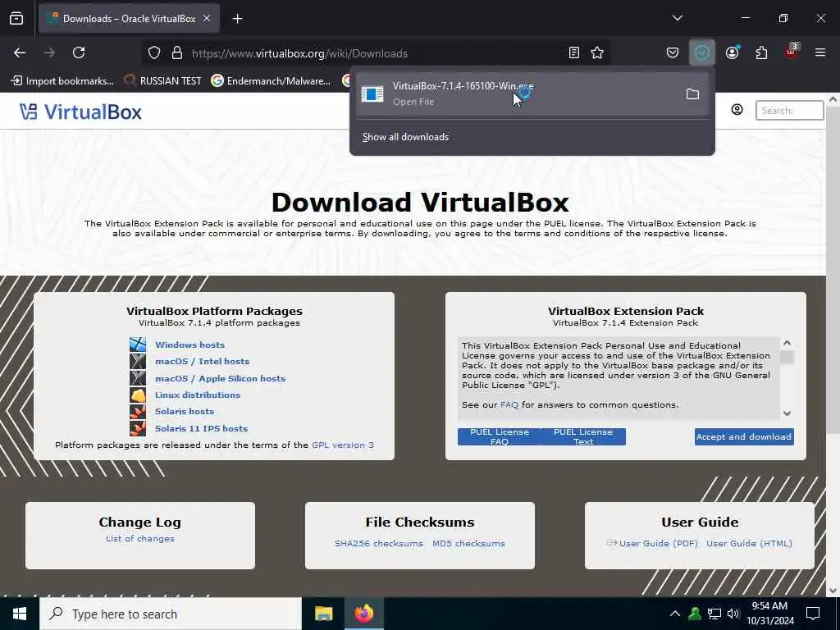The image size is (840, 630).
Task: Open Linux distributions link
Action: (198, 395)
